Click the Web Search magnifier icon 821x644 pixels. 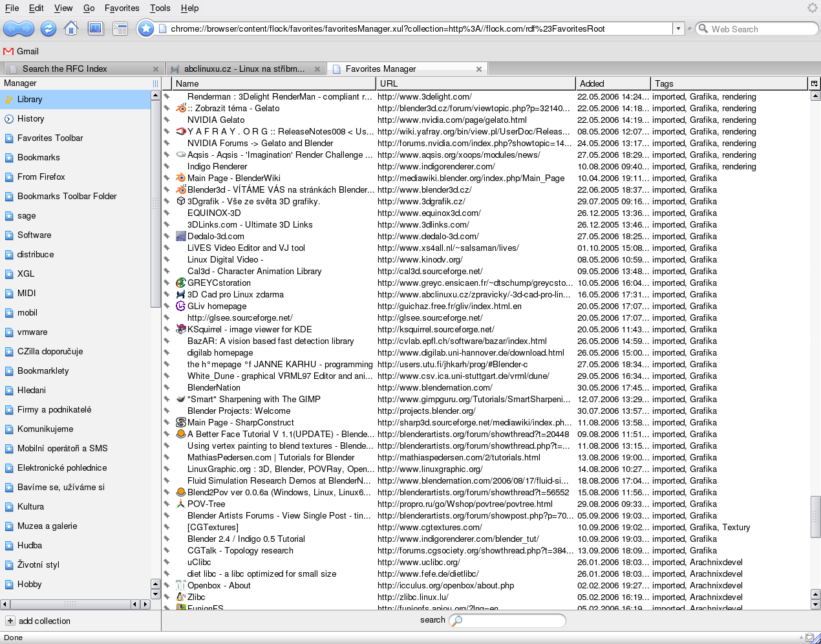pos(703,29)
